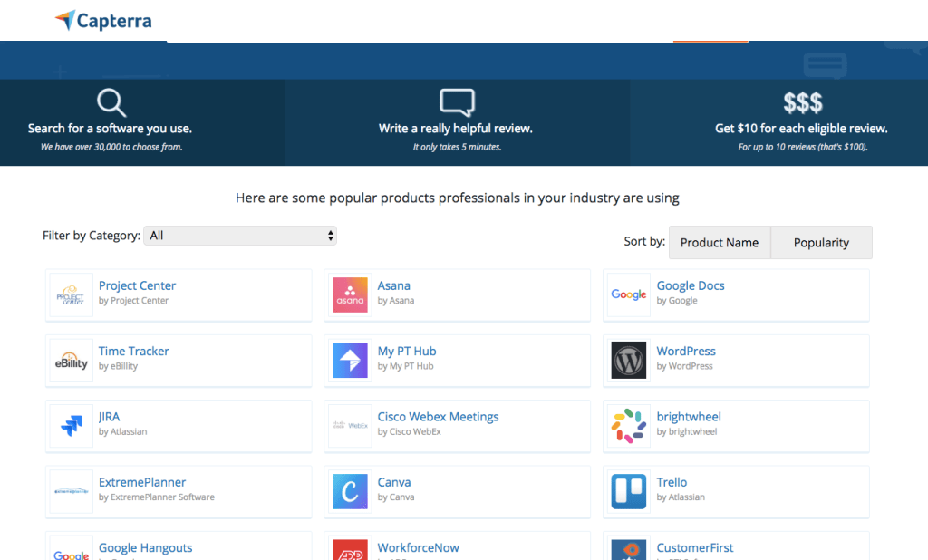Click the ADP WorkforceNow logo icon
Screen dimensions: 928x560
pos(350,550)
